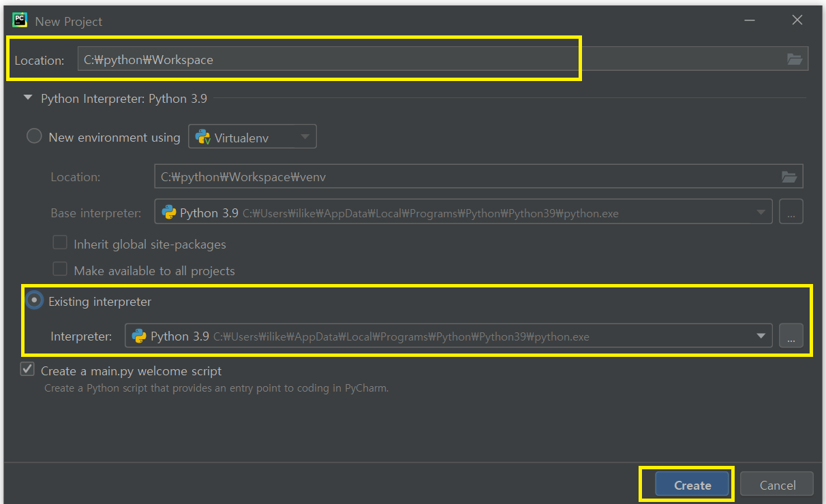Click ellipsis button beside Base interpreter
826x504 pixels.
[791, 212]
